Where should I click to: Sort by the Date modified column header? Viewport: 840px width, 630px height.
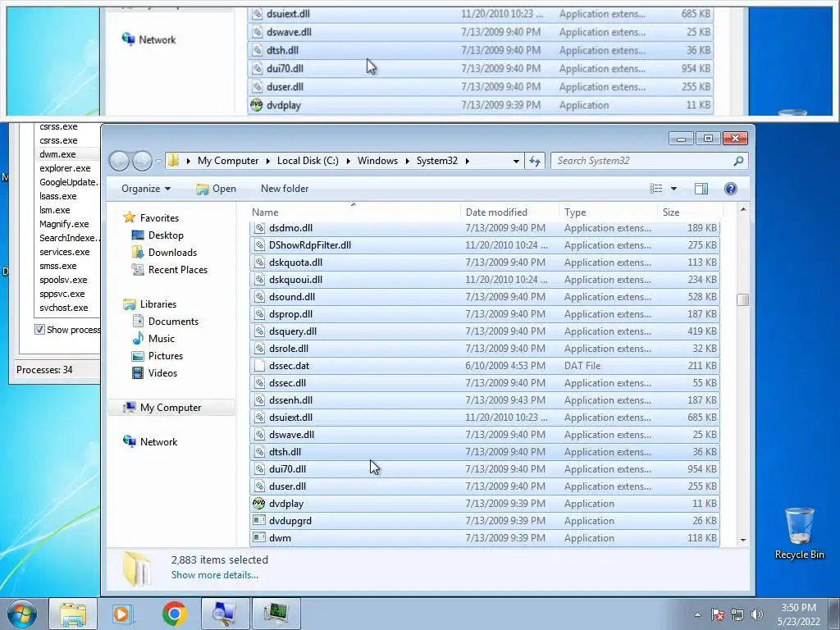(509, 212)
